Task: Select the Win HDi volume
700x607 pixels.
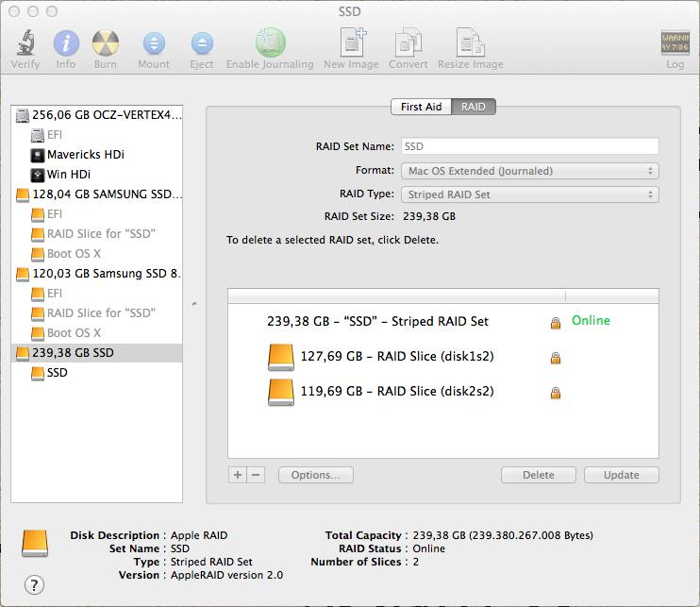Action: [97, 175]
